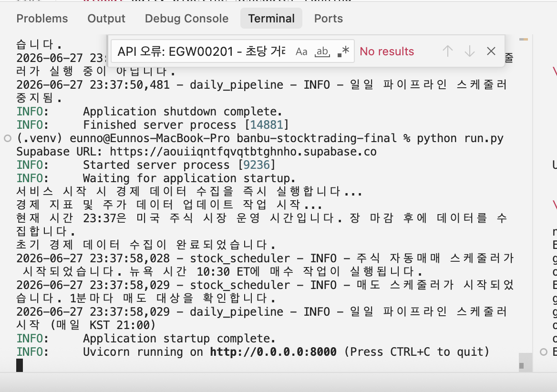Click the '23:37:58,029 - stock_scheduler' log line
Image resolution: width=557 pixels, height=392 pixels.
pos(265,291)
